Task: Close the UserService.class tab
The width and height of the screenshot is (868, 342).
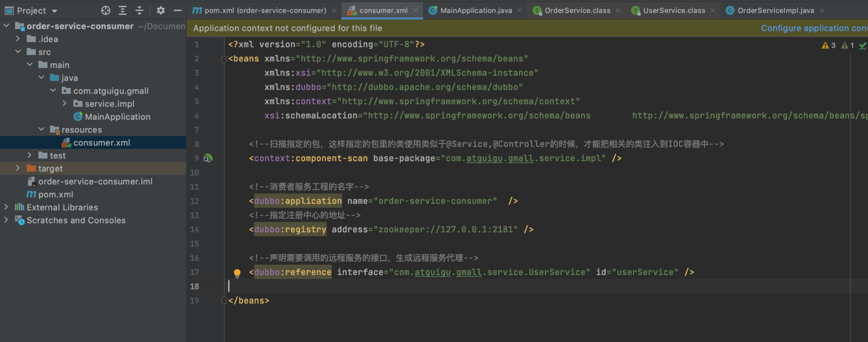Action: 713,10
